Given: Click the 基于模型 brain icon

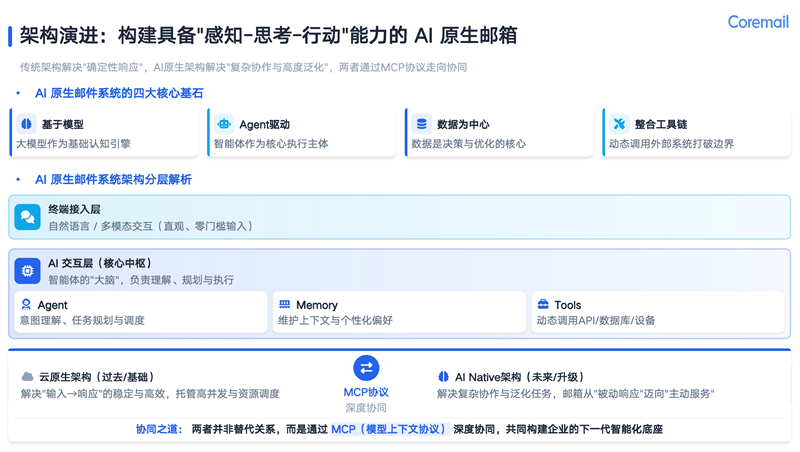Looking at the screenshot, I should pos(27,124).
